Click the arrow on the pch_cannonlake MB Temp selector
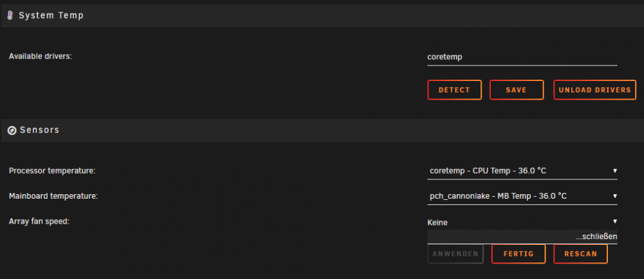Viewport: 644px width, 279px height. click(615, 196)
